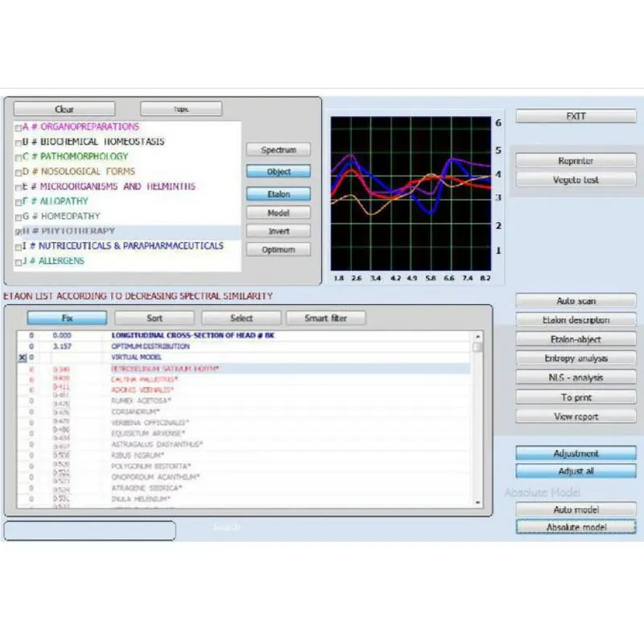Select the Onopordum Acanthium row

244,477
